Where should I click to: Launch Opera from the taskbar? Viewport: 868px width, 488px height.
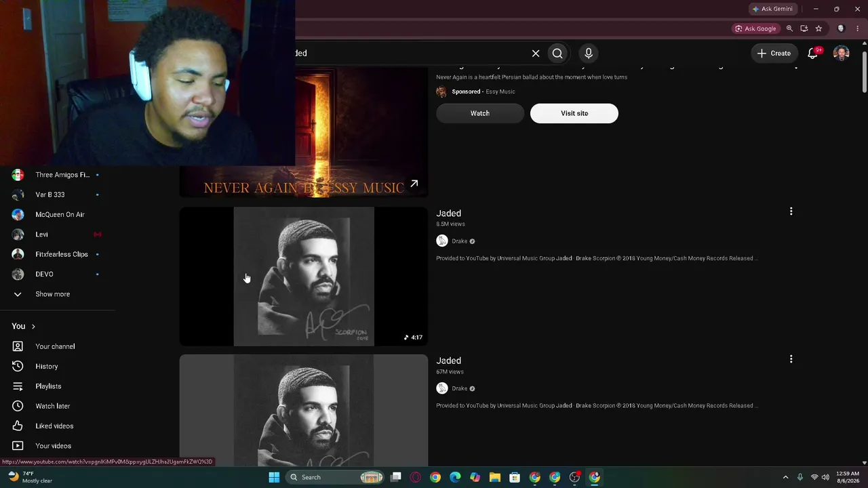(x=416, y=477)
